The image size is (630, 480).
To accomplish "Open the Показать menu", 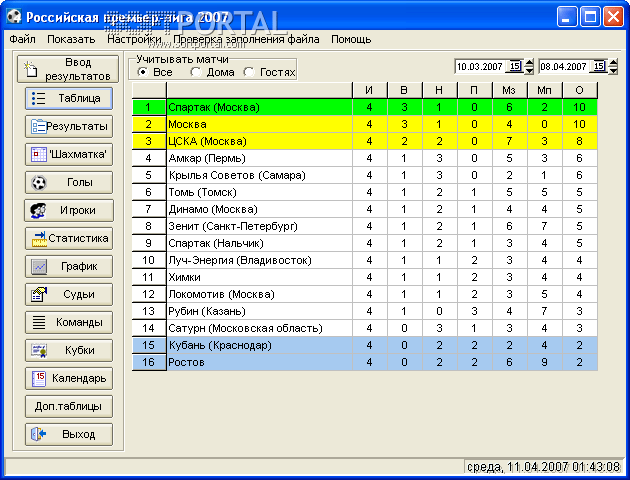I will pos(71,39).
